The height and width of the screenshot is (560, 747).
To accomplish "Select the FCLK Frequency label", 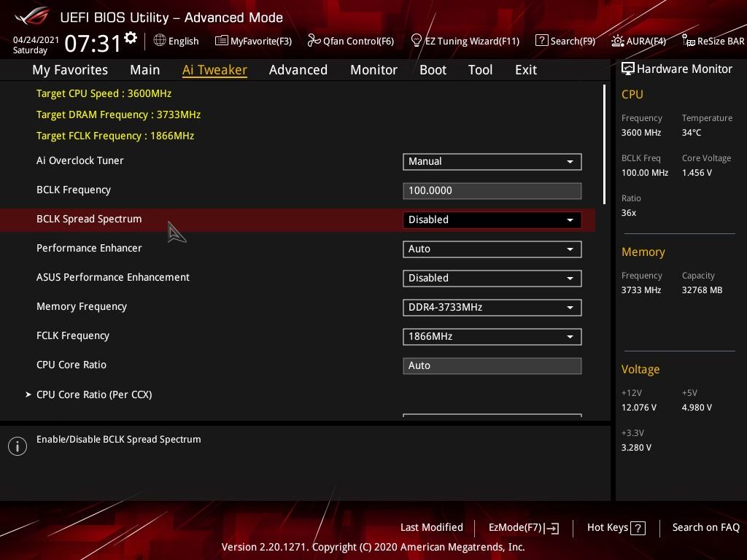I will 73,335.
